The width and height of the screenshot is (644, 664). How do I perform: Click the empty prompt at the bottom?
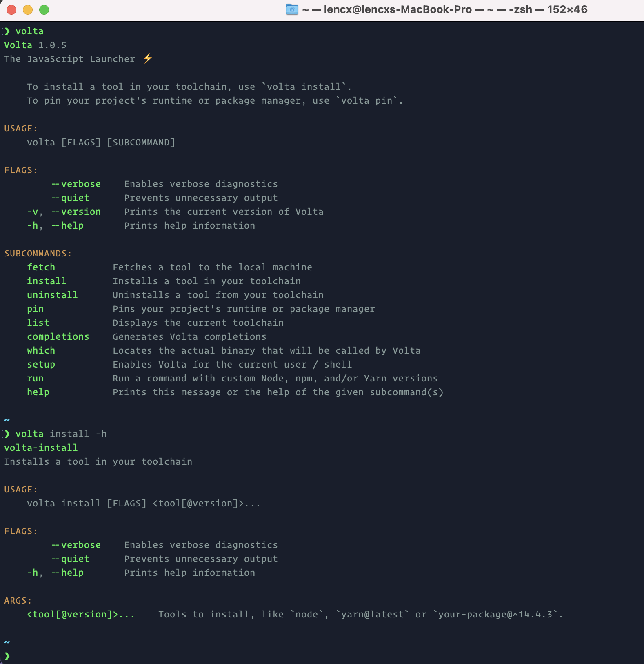pyautogui.click(x=7, y=656)
